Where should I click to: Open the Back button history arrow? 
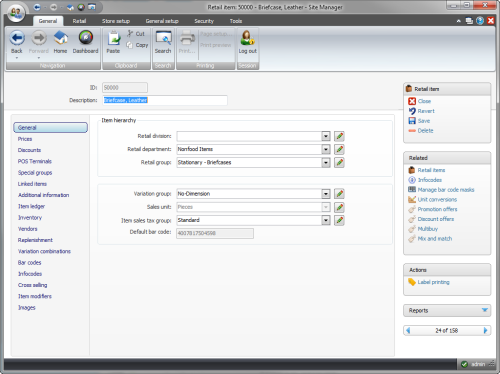click(x=17, y=58)
